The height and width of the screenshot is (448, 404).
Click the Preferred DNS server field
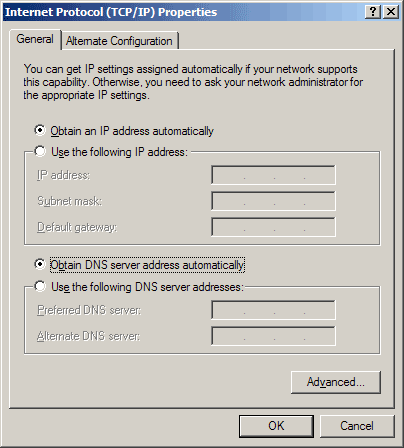273,310
